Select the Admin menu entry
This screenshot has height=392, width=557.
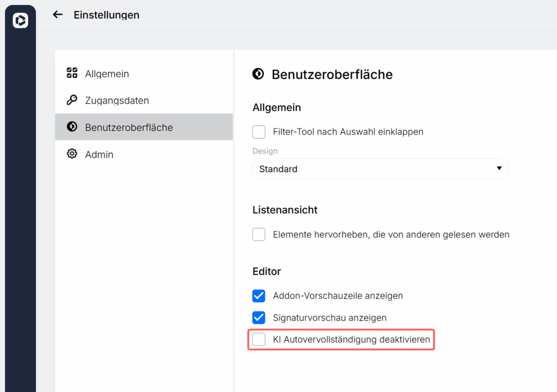(100, 154)
